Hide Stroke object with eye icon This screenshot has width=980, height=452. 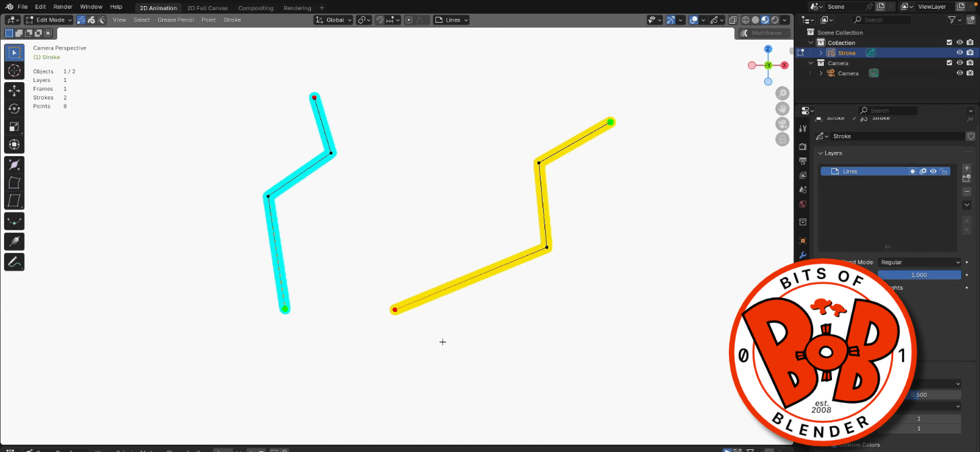pyautogui.click(x=960, y=52)
